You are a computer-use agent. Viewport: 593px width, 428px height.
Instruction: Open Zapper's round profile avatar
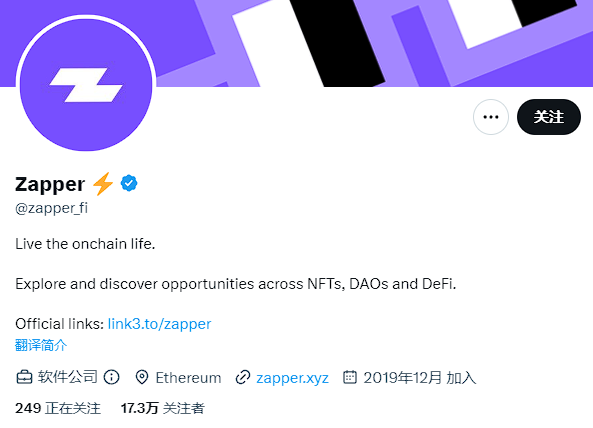pos(86,85)
